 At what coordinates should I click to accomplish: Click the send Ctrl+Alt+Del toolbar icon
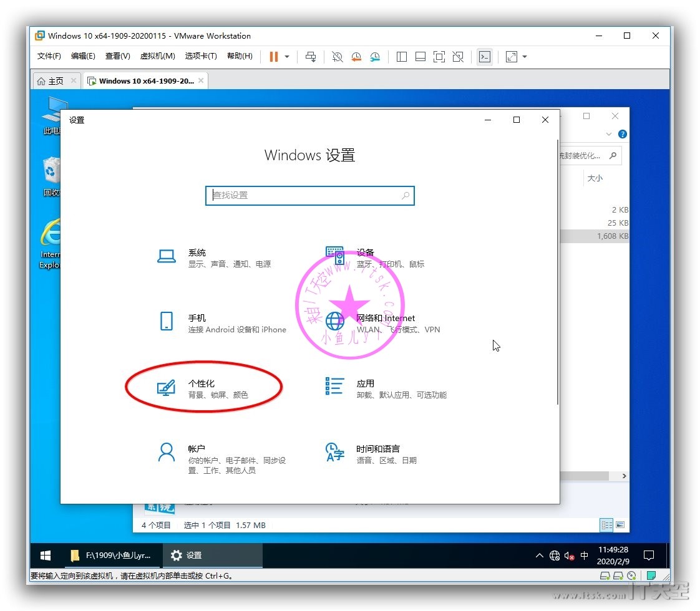click(311, 57)
